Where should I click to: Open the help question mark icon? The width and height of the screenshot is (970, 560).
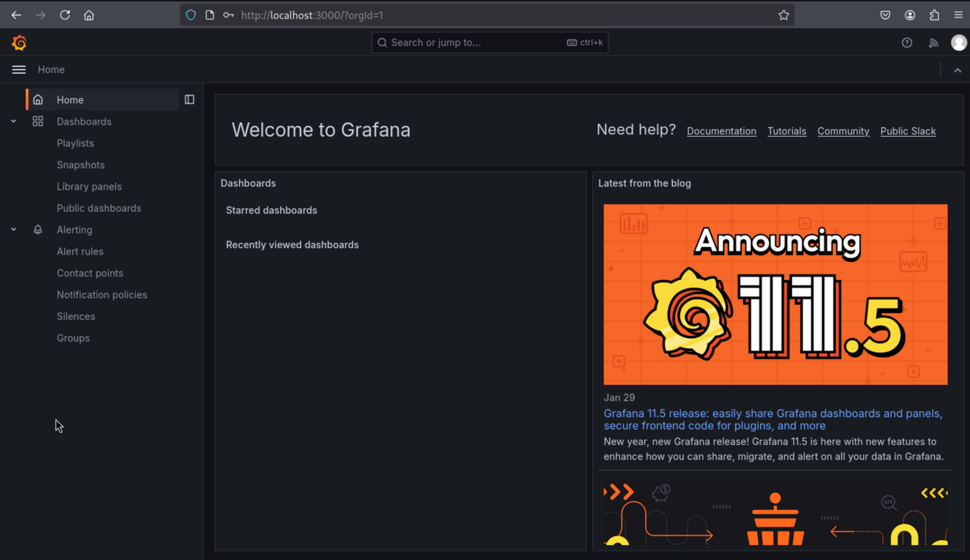click(906, 43)
